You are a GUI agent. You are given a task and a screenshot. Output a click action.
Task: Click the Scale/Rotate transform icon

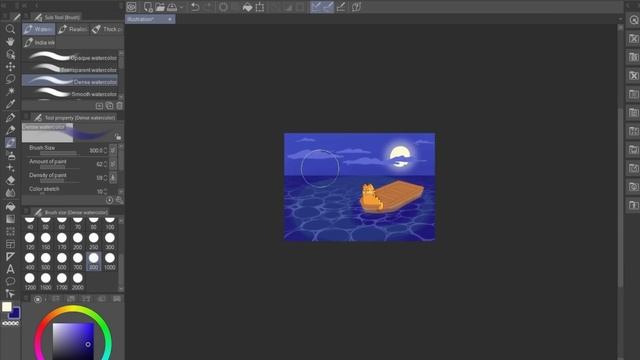[x=260, y=7]
